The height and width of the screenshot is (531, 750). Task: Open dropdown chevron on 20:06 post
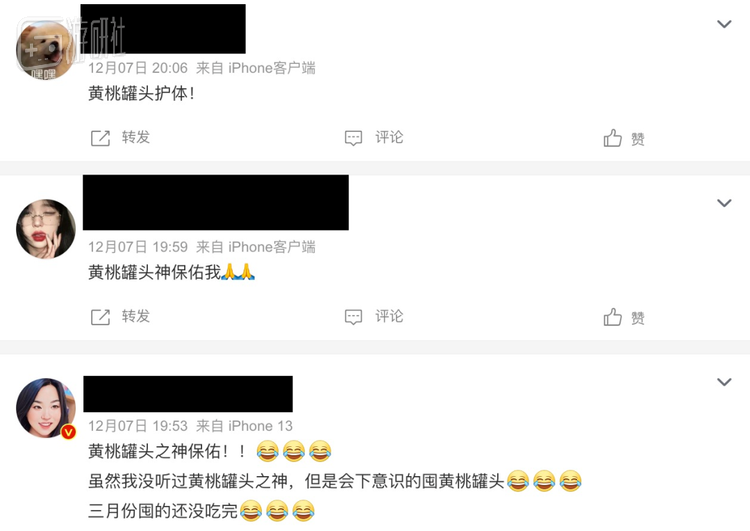724,23
